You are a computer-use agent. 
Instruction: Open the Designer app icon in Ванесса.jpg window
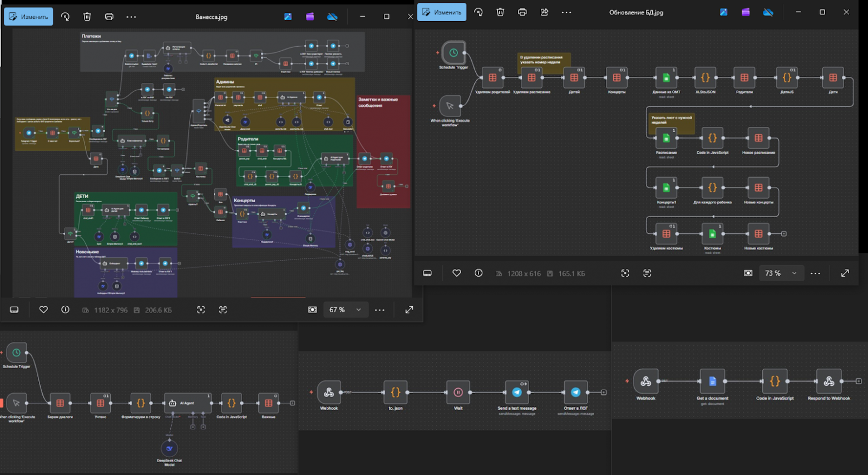point(288,17)
